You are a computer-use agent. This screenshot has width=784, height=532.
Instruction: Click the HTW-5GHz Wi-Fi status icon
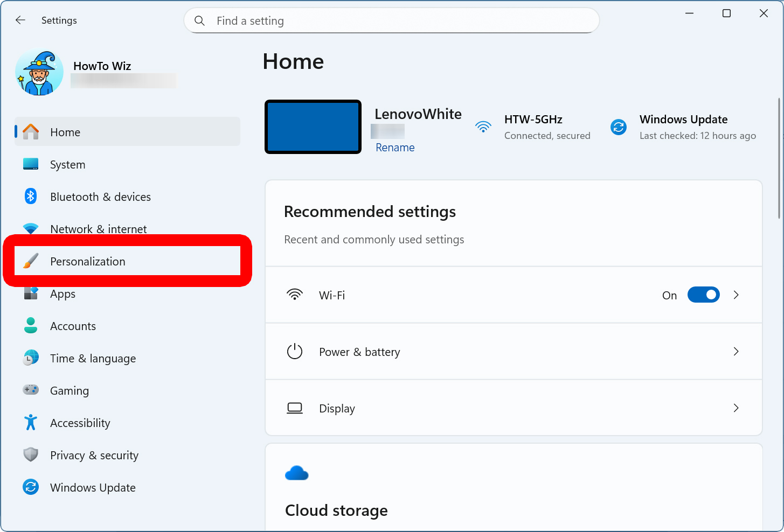pos(483,127)
